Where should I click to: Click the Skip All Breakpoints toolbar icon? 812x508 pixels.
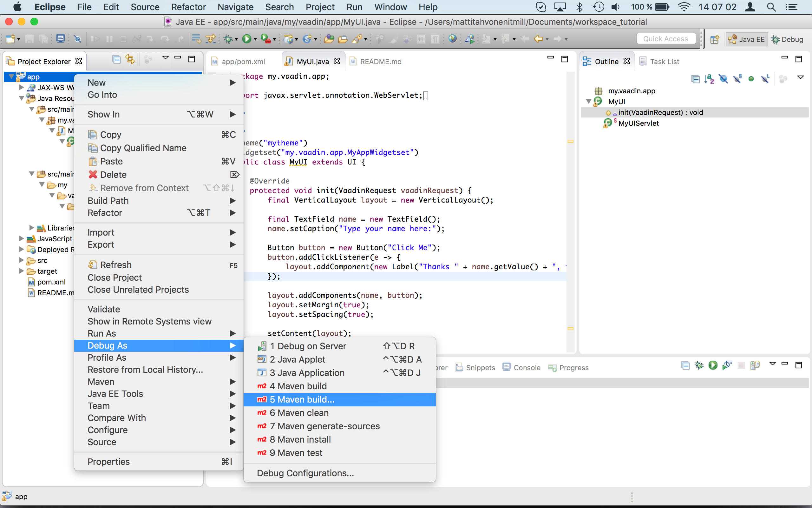coord(77,39)
